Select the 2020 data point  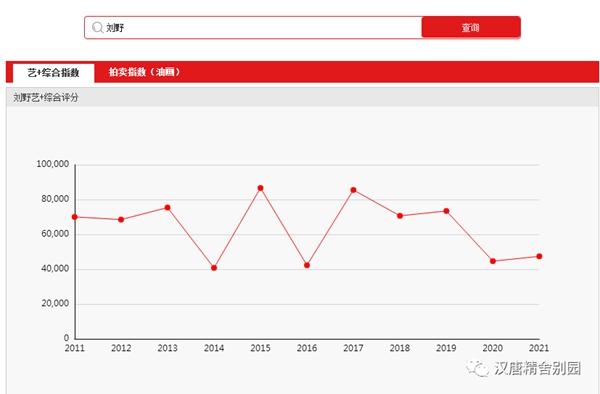pos(493,261)
